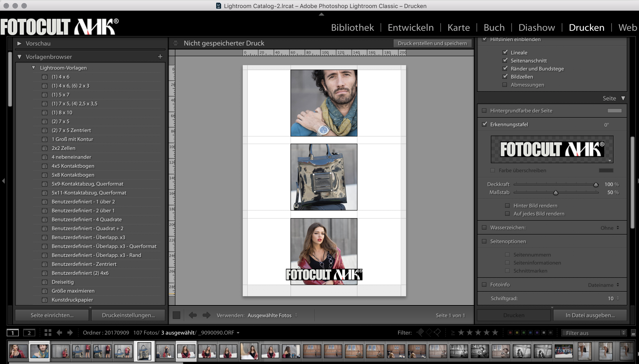Set filter to five star rating
This screenshot has height=364, width=639.
pyautogui.click(x=495, y=333)
